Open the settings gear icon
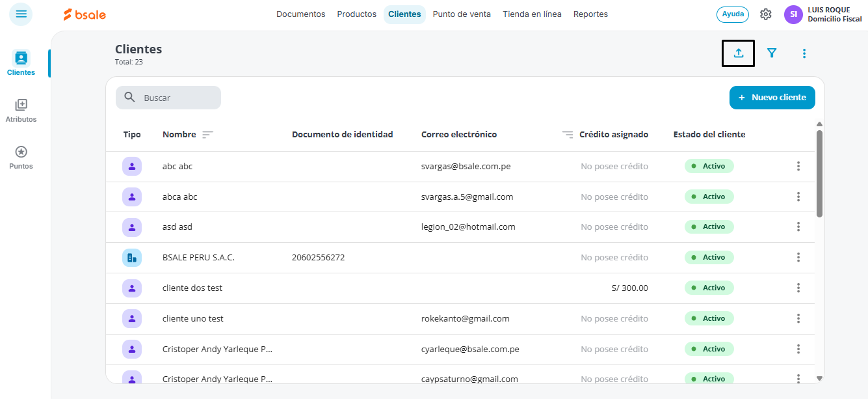Viewport: 868px width, 399px height. 766,14
